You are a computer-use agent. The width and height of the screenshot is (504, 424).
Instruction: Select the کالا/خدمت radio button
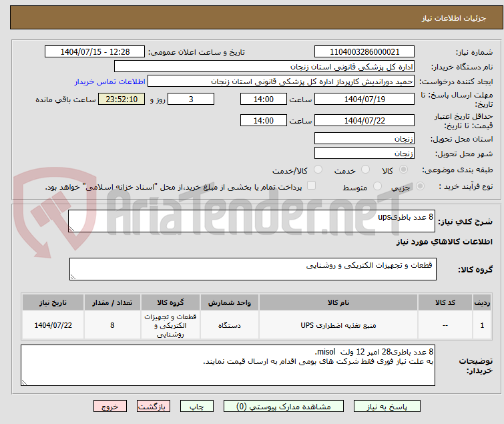click(318, 170)
